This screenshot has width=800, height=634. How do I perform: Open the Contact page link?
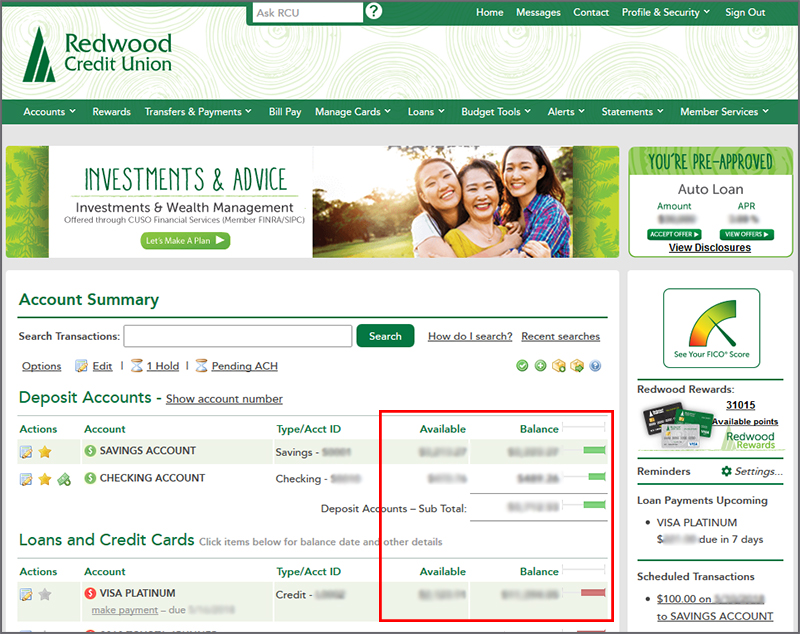(x=591, y=12)
